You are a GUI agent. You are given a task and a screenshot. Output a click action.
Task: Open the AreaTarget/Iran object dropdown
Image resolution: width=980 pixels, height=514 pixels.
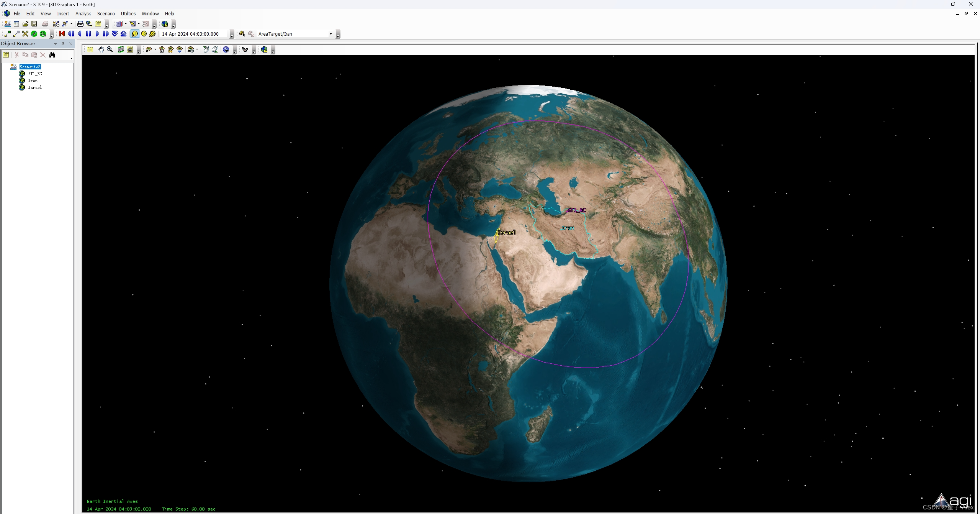(x=330, y=34)
